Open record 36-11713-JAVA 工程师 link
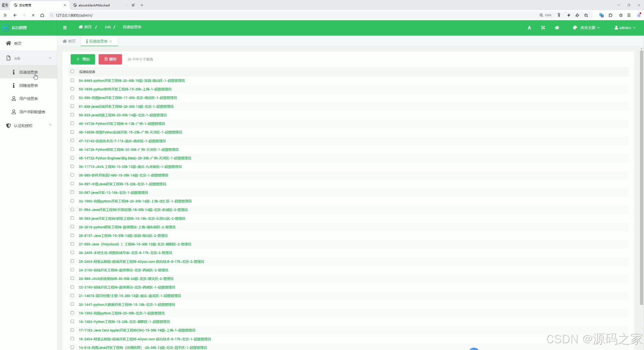The width and height of the screenshot is (644, 350). click(130, 167)
